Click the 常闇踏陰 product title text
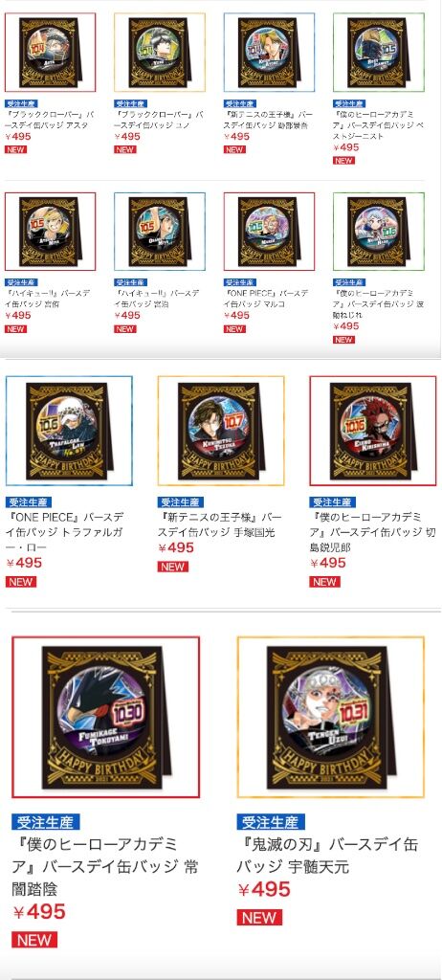This screenshot has width=442, height=980. (x=95, y=867)
